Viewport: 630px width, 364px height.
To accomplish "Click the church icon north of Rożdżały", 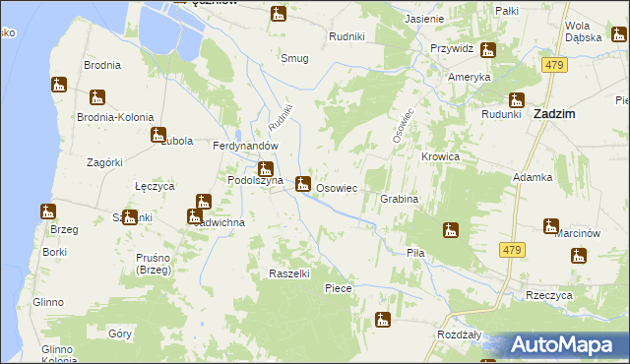I will tap(383, 320).
